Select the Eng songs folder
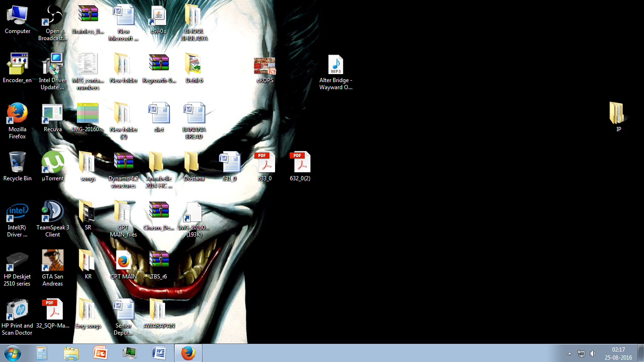This screenshot has width=644, height=362. click(88, 314)
